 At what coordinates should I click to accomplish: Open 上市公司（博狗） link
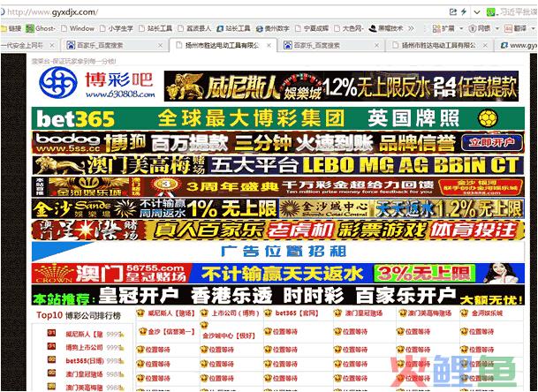(x=235, y=313)
